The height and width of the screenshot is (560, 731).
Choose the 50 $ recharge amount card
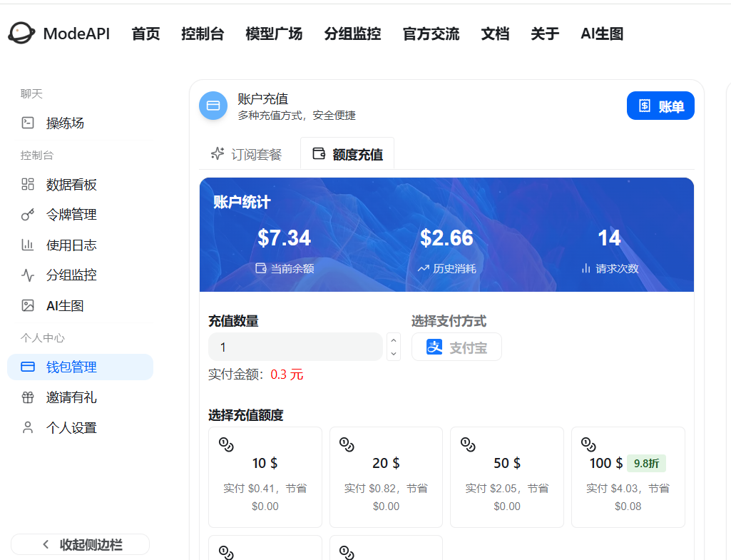pos(507,477)
